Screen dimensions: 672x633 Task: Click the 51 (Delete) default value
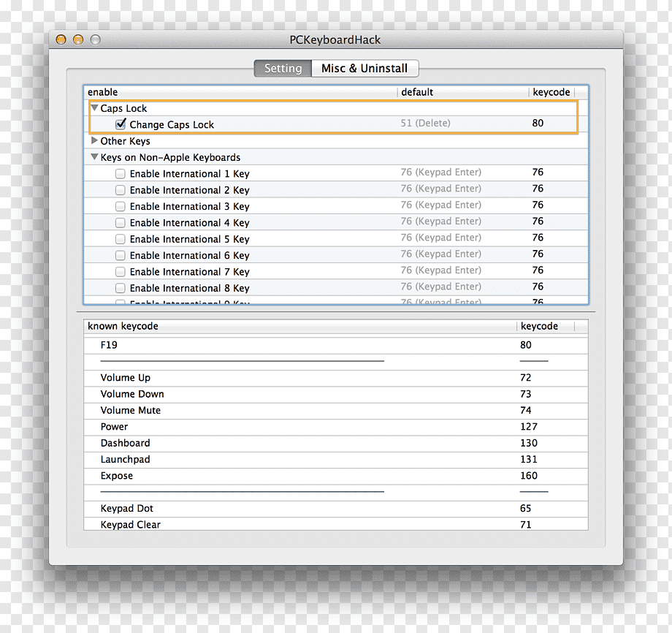[426, 123]
